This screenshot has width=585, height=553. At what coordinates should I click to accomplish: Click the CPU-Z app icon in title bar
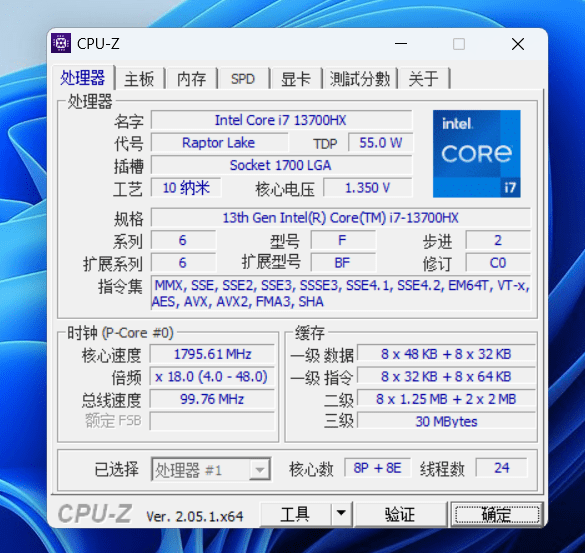(61, 43)
